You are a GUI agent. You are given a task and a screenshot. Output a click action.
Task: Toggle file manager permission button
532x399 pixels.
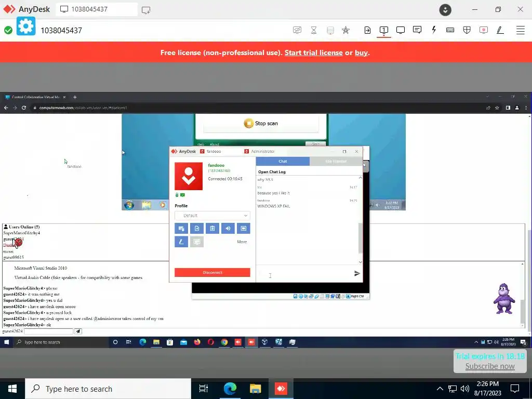197,229
